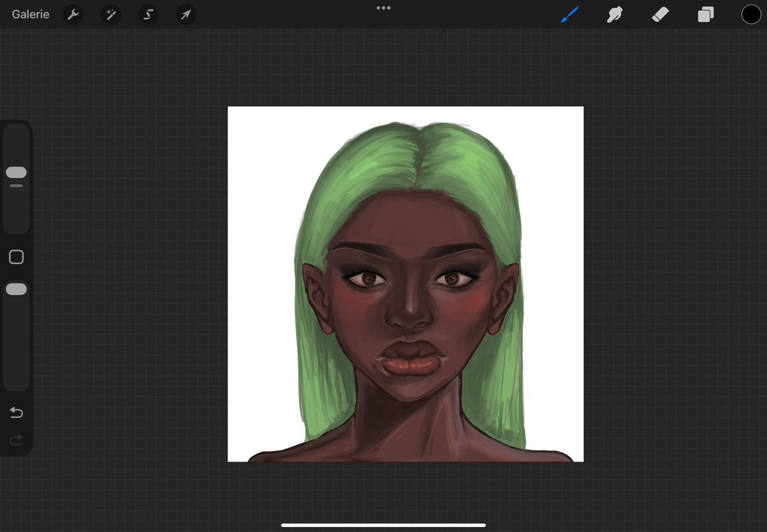
Task: Redo the last undone stroke
Action: pos(16,439)
